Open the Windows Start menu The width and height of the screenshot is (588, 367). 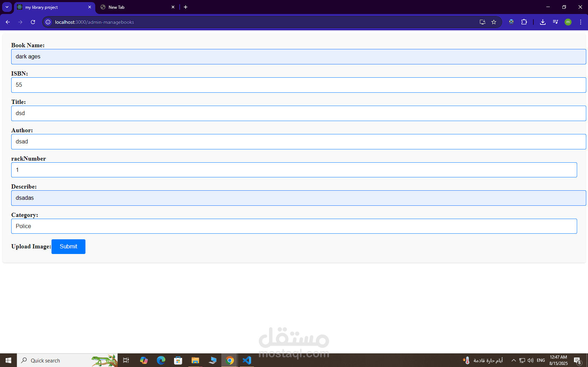point(8,360)
